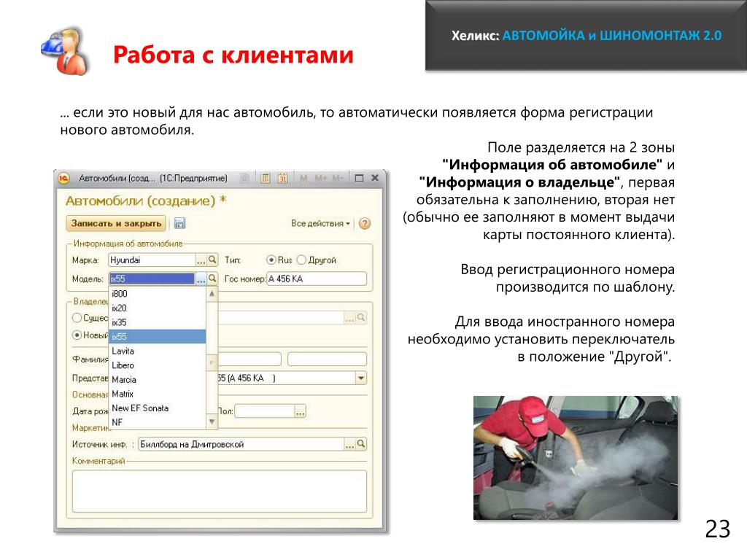This screenshot has height=560, width=747.
Task: Click the model list scrollbar thumb
Action: coord(212,363)
